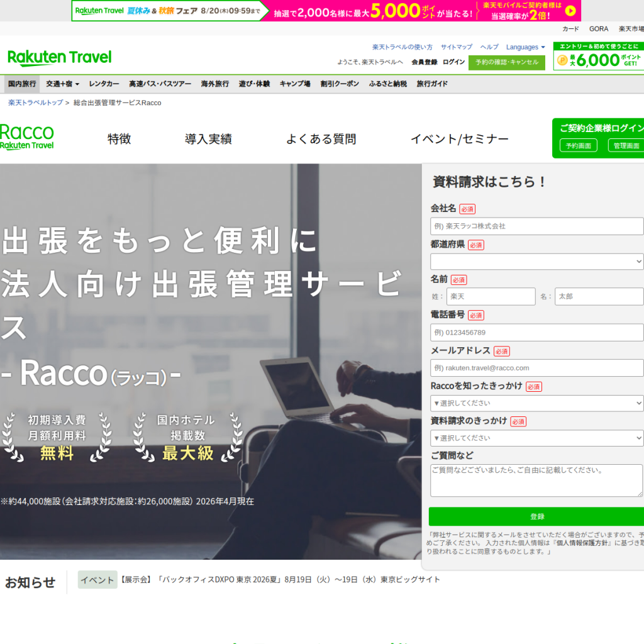Open 高速バス・バスツアー menu item
Image resolution: width=644 pixels, height=644 pixels.
tap(160, 84)
